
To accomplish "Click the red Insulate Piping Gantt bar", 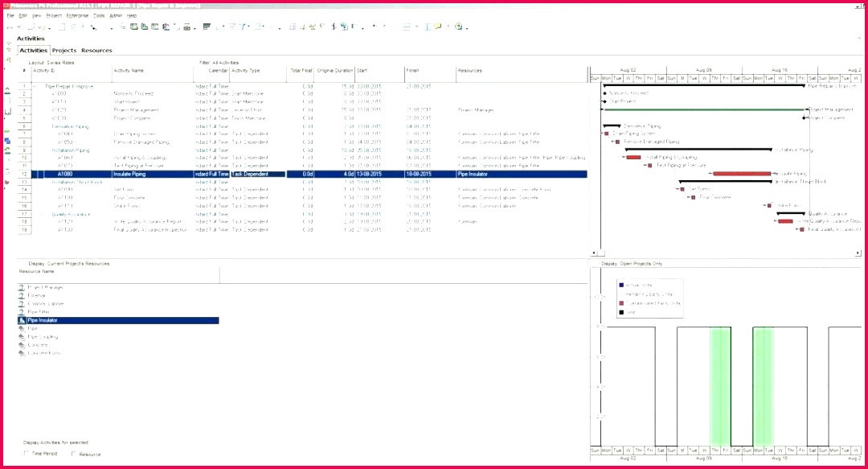I will pos(742,174).
